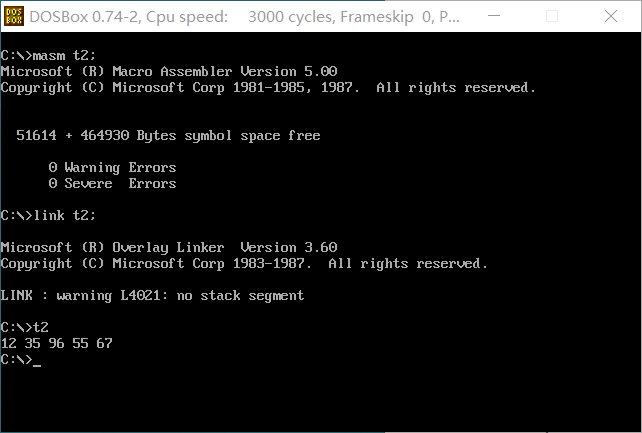Viewport: 642px width, 433px height.
Task: Click the Overlay Linker Version 3.60 line
Action: coord(169,247)
